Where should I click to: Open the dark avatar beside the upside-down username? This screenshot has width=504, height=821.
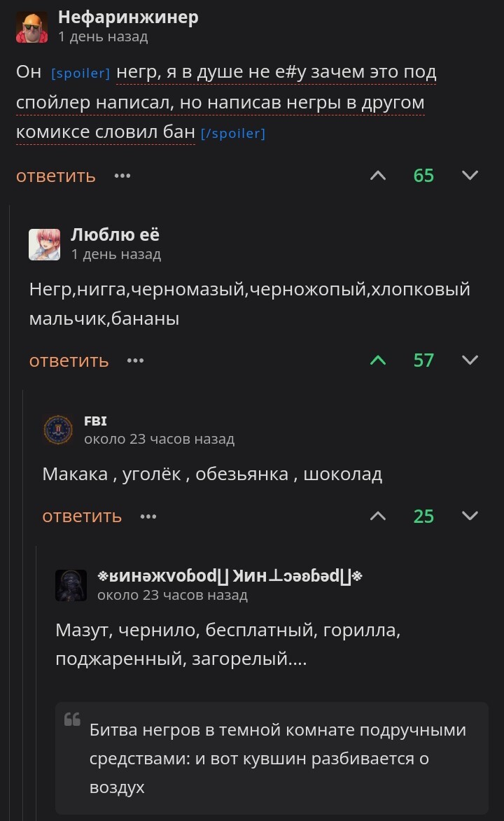(71, 585)
